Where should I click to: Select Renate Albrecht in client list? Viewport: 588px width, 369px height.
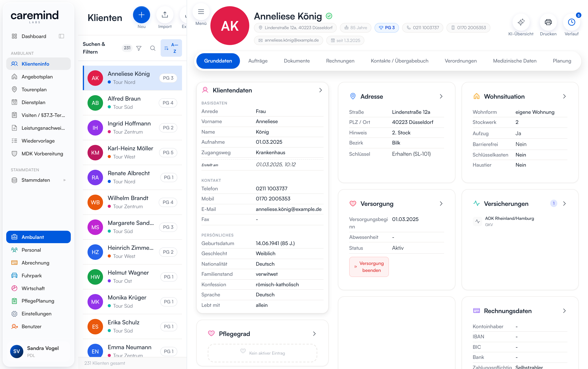point(132,178)
